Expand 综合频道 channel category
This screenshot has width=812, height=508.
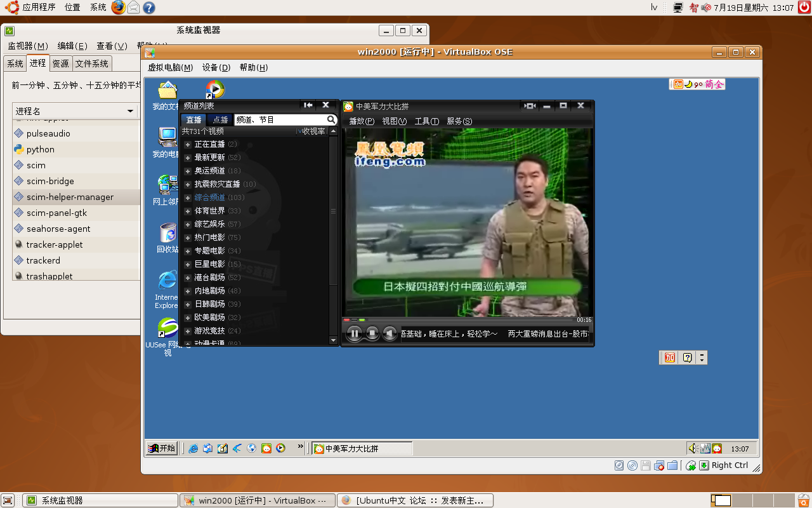click(188, 197)
